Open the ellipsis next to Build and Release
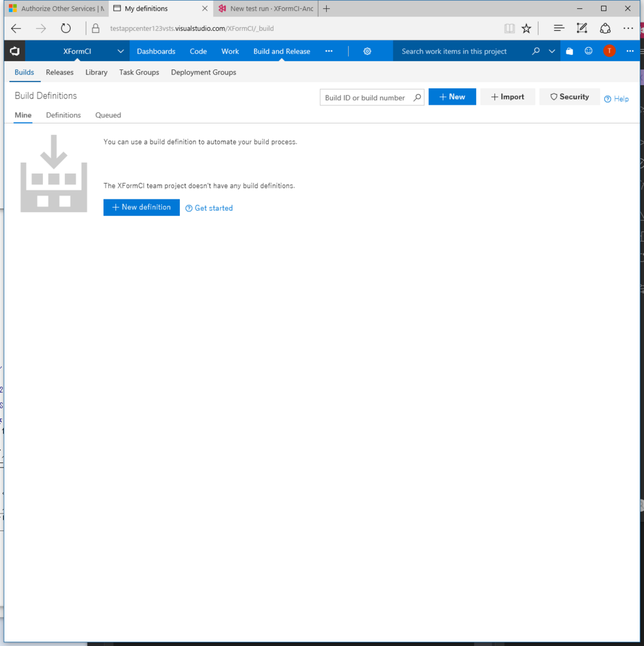Screen dimensions: 644x646 pyautogui.click(x=329, y=51)
